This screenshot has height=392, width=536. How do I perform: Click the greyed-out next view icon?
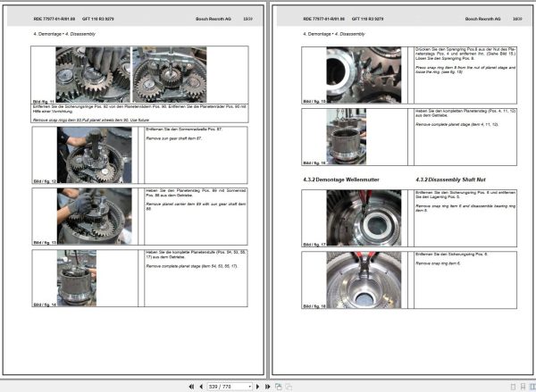pos(289,387)
